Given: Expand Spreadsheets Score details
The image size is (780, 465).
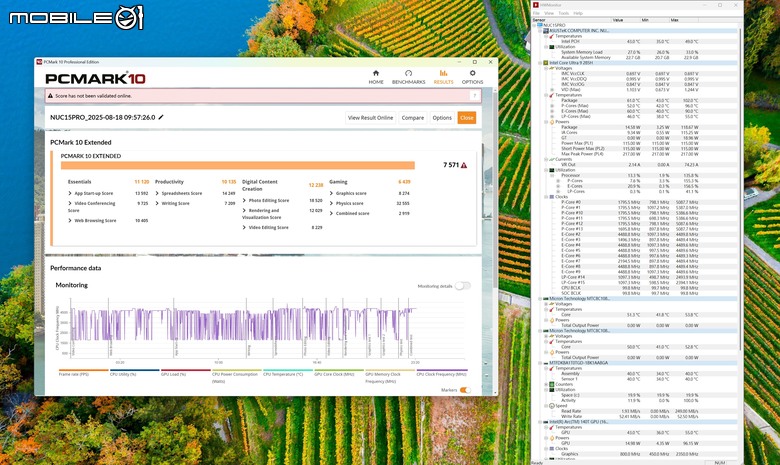Looking at the screenshot, I should point(157,193).
